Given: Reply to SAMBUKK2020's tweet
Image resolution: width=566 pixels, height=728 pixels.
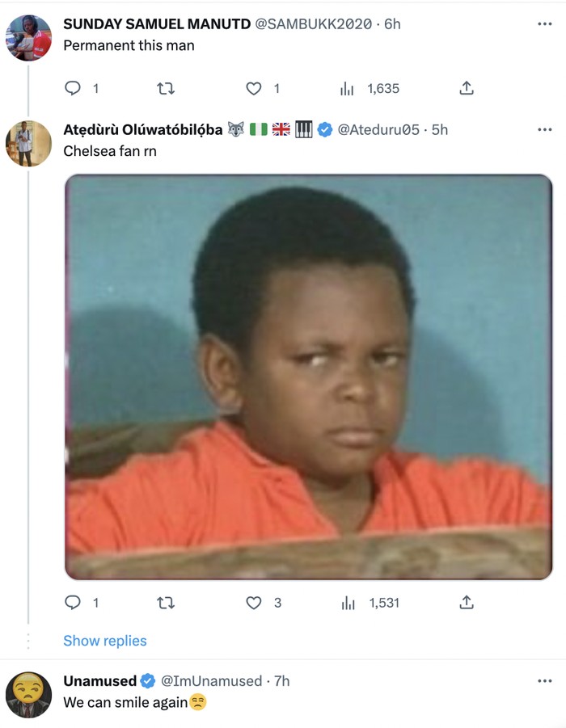Looking at the screenshot, I should click(x=73, y=88).
